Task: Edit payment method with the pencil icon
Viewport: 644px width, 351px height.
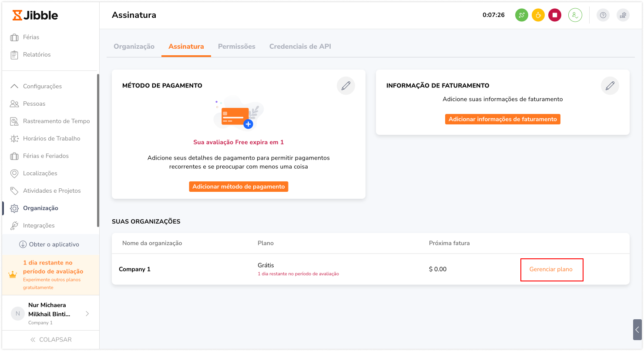Action: tap(346, 86)
